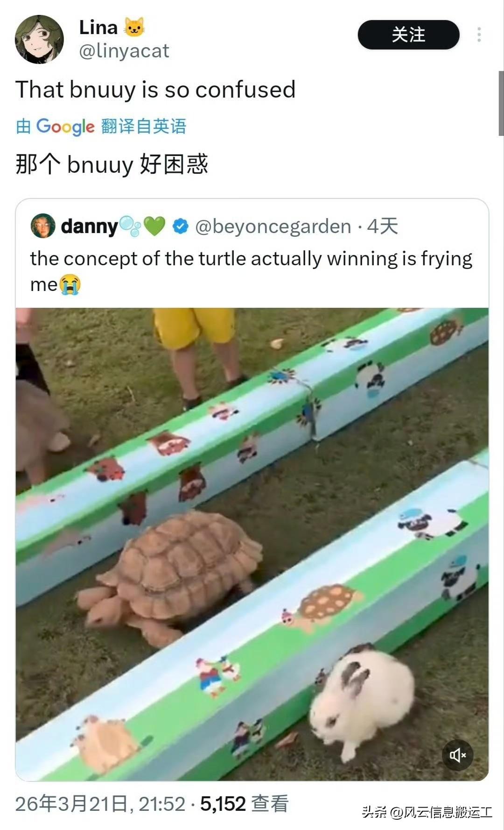Viewport: 504px width, 830px height.
Task: Open the @linyacat handle
Action: pos(124,51)
